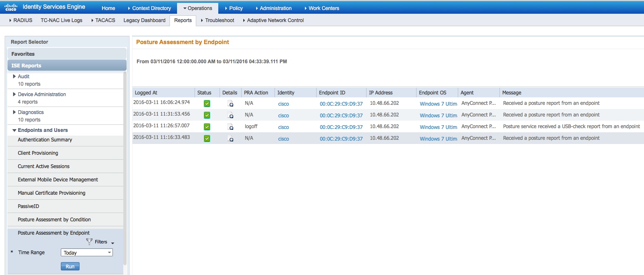Viewport: 644px width, 275px height.
Task: Click AnyConnect agent cell in 11:16:33.483 row
Action: (x=479, y=138)
